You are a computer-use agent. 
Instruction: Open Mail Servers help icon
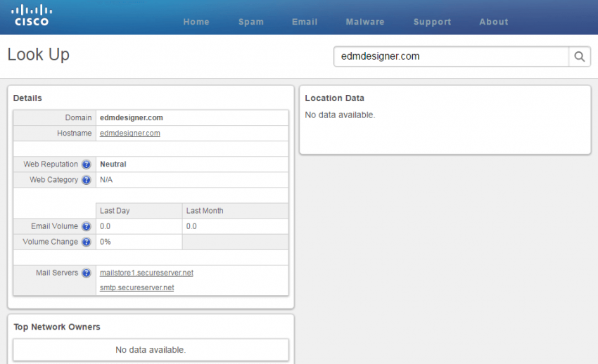(x=87, y=273)
